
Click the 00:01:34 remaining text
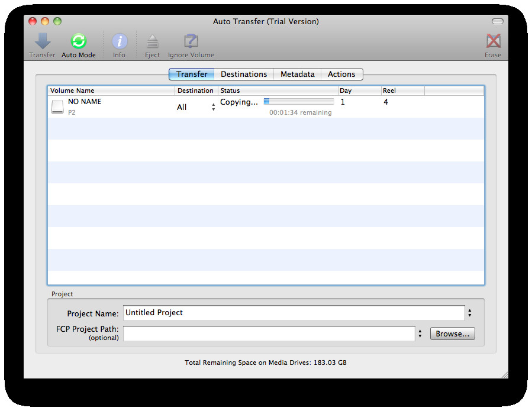(300, 112)
